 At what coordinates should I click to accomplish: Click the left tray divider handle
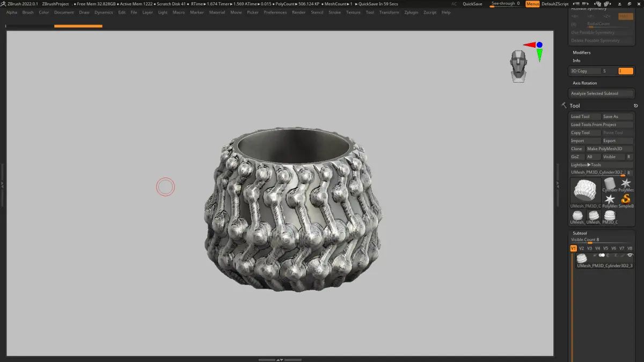tap(2, 184)
